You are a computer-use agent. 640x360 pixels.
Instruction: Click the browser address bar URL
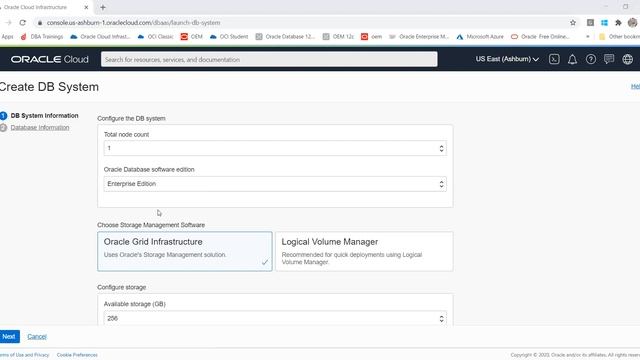pyautogui.click(x=133, y=23)
